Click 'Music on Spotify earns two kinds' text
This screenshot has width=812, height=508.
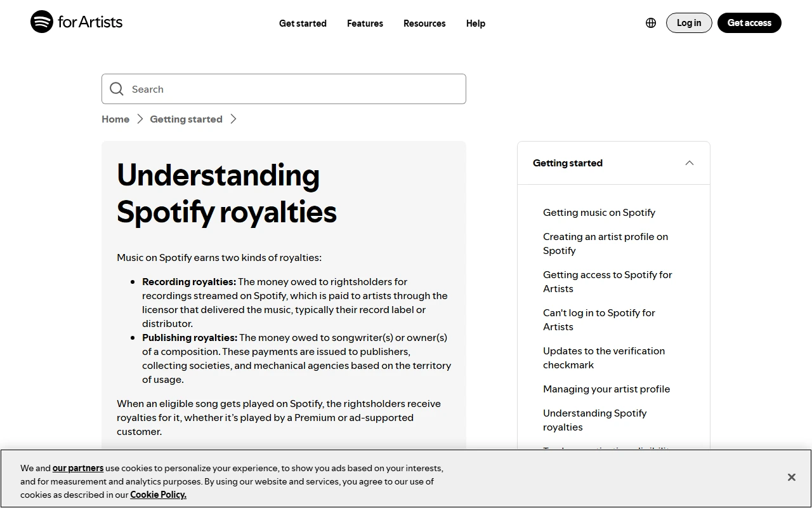coord(219,258)
